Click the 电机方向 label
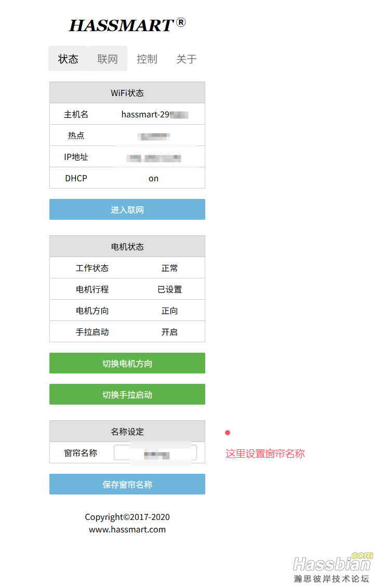This screenshot has width=384, height=588. (92, 311)
